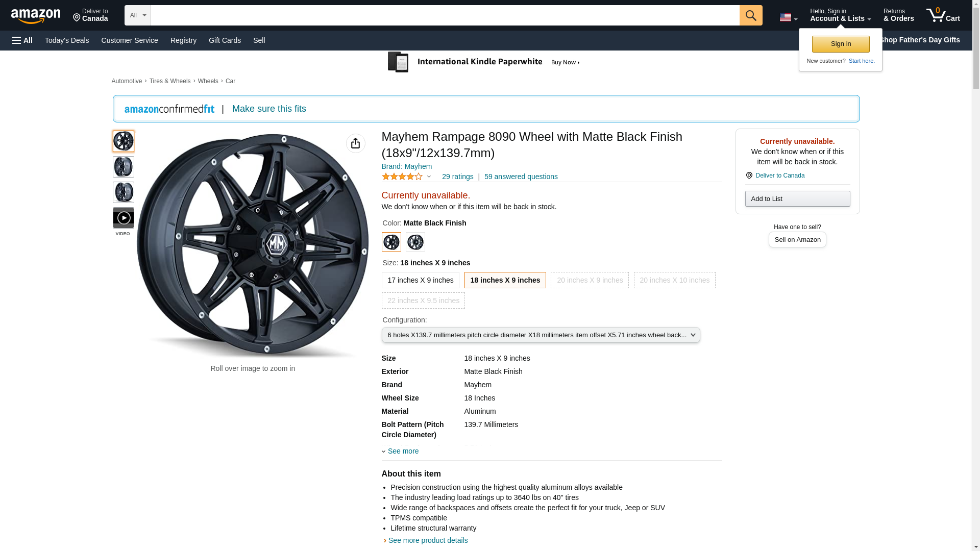The height and width of the screenshot is (551, 980).
Task: Open Gift Cards in the navigation bar
Action: [x=225, y=40]
